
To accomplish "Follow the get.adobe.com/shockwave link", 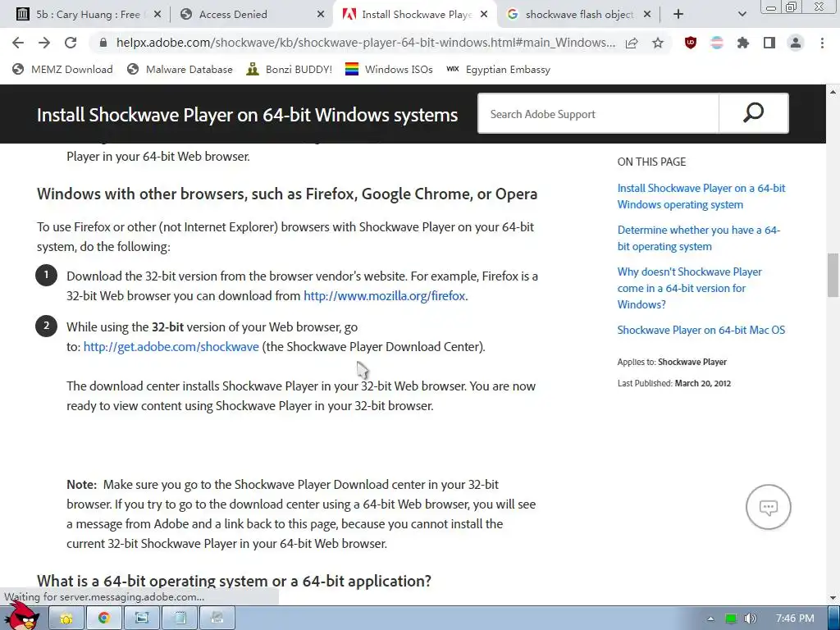I will pos(171,347).
